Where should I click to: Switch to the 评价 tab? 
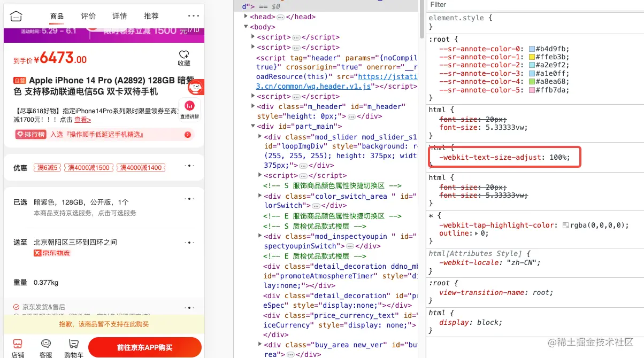(x=88, y=16)
